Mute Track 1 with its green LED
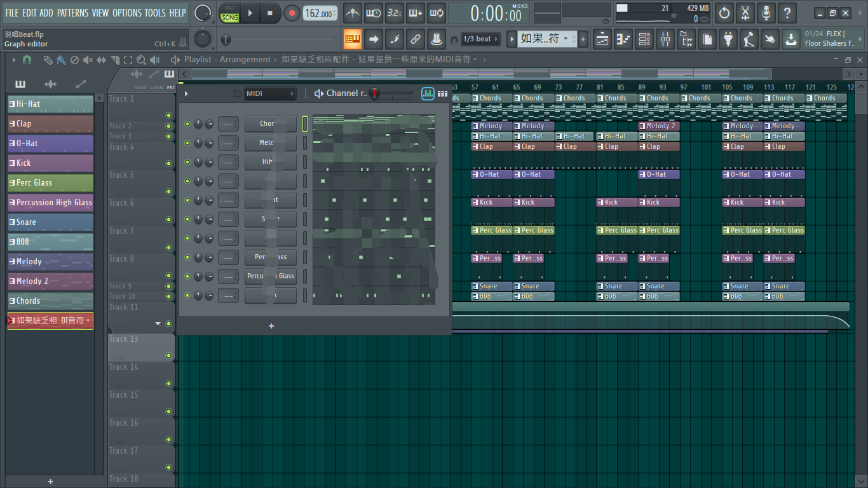This screenshot has width=868, height=488. point(168,115)
